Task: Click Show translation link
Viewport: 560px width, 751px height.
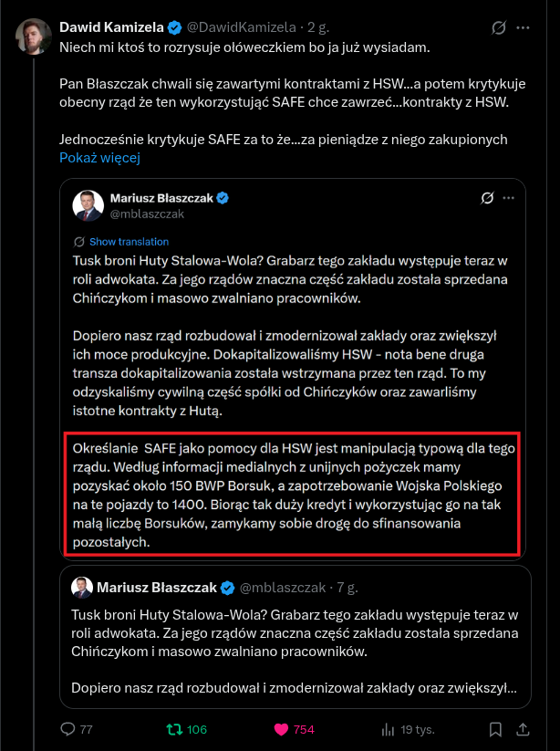Action: point(129,242)
